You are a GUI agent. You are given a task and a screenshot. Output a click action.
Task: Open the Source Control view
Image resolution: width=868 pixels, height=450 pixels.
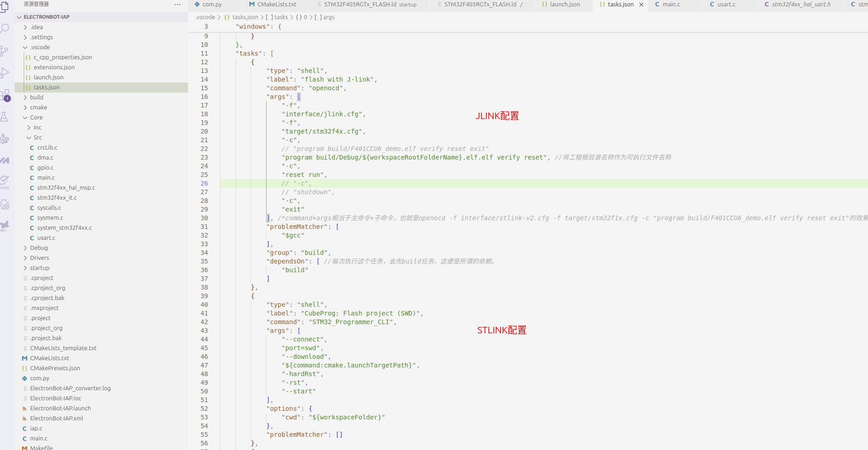5,51
